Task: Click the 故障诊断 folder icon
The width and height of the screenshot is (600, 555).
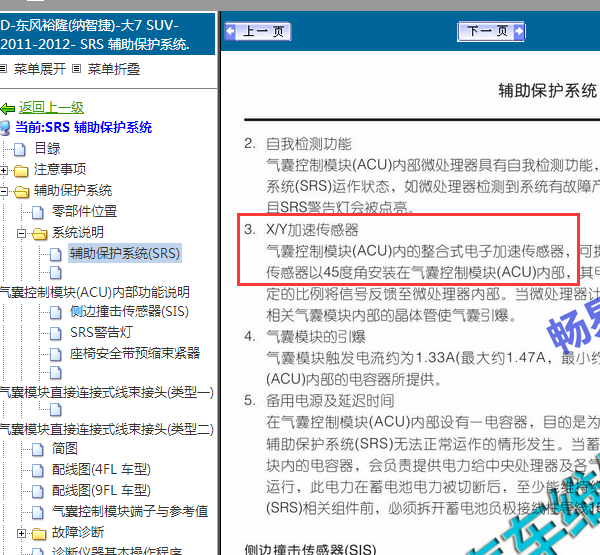Action: [39, 534]
